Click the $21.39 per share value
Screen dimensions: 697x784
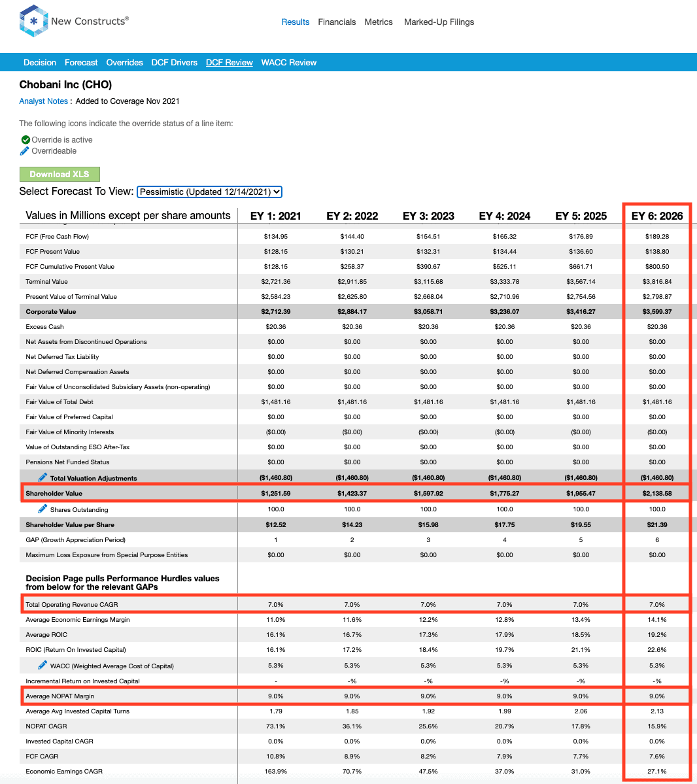[x=657, y=524]
